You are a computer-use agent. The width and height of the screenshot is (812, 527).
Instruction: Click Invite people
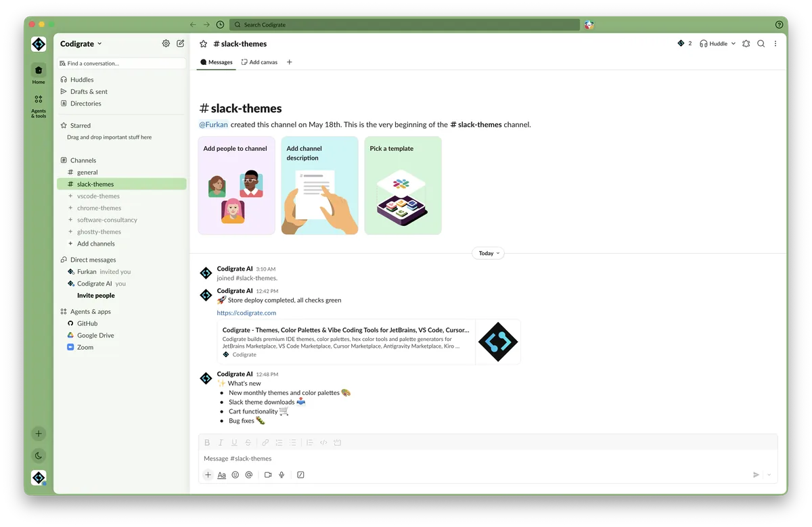tap(96, 296)
